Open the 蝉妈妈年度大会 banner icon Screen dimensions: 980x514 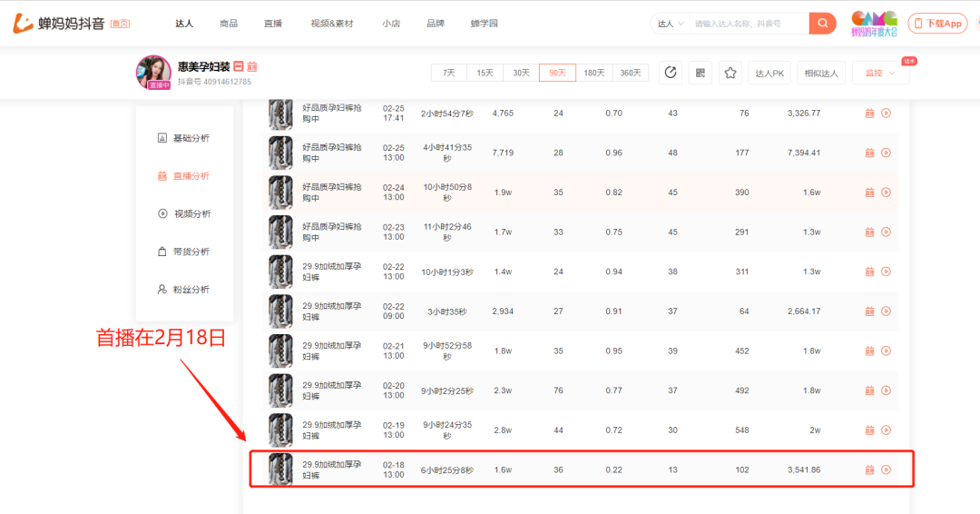875,23
